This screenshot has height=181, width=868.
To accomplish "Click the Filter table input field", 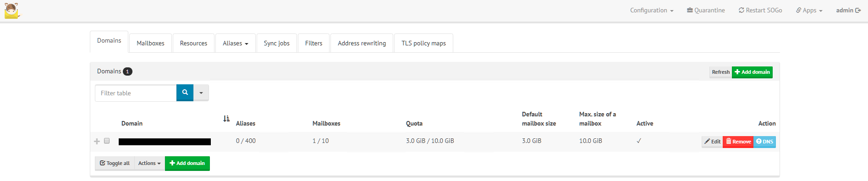I will coord(136,93).
